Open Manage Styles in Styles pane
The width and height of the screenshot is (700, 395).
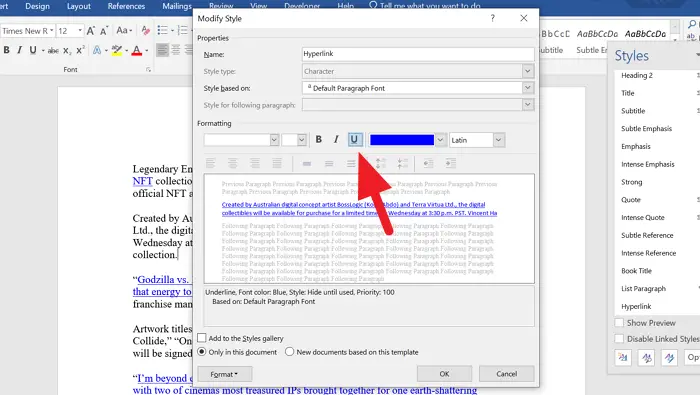click(669, 358)
